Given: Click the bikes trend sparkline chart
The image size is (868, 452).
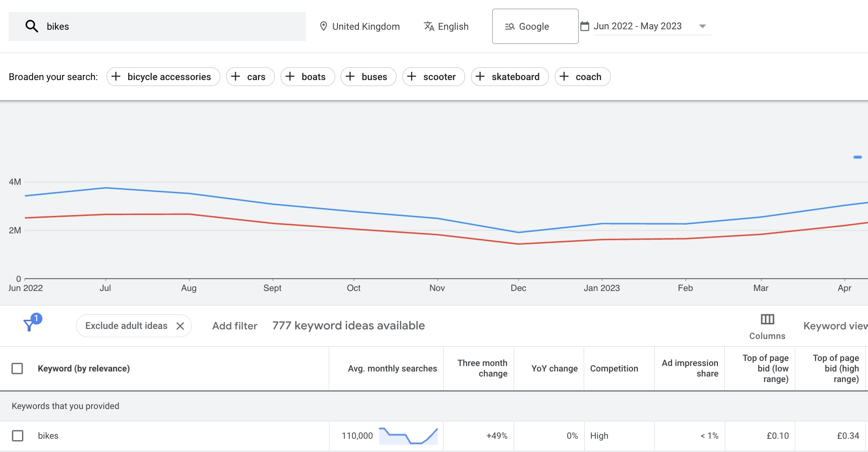Looking at the screenshot, I should [409, 435].
